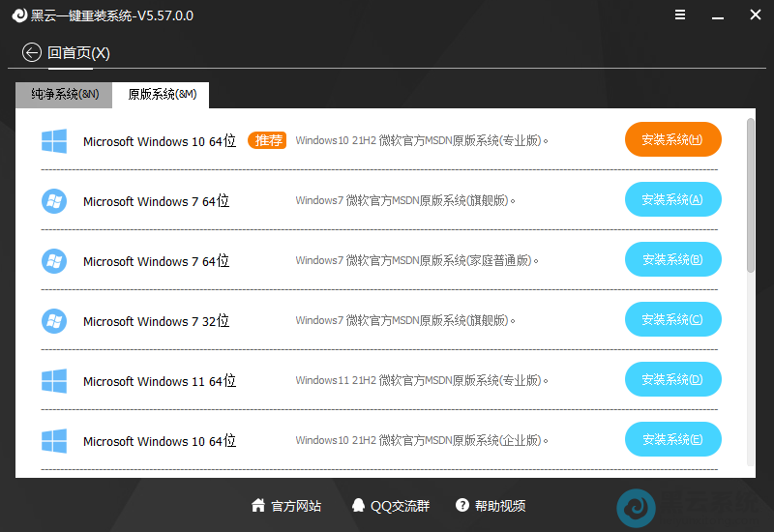Image resolution: width=774 pixels, height=532 pixels.
Task: Click the Windows 7 Ultimate 64-bit icon
Action: click(x=54, y=201)
